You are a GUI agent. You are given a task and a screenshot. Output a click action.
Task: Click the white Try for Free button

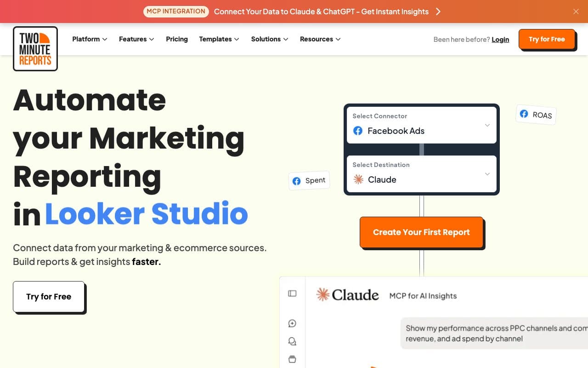coord(49,297)
